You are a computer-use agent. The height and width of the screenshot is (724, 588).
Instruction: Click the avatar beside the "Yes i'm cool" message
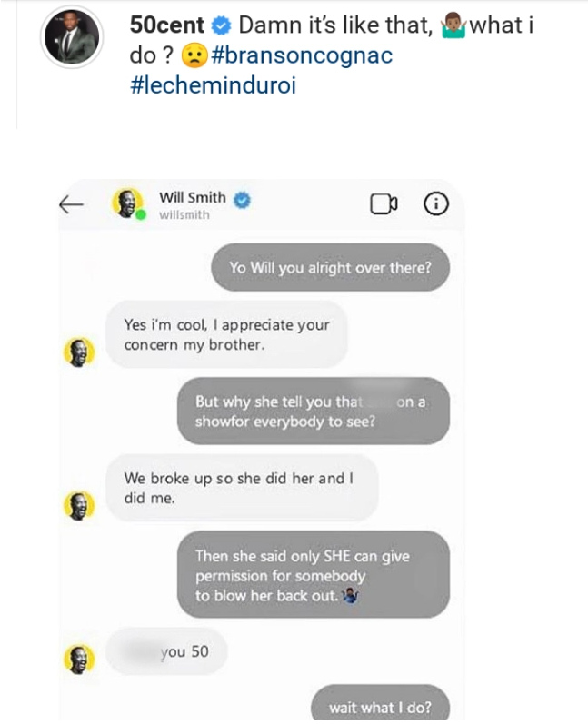(79, 352)
